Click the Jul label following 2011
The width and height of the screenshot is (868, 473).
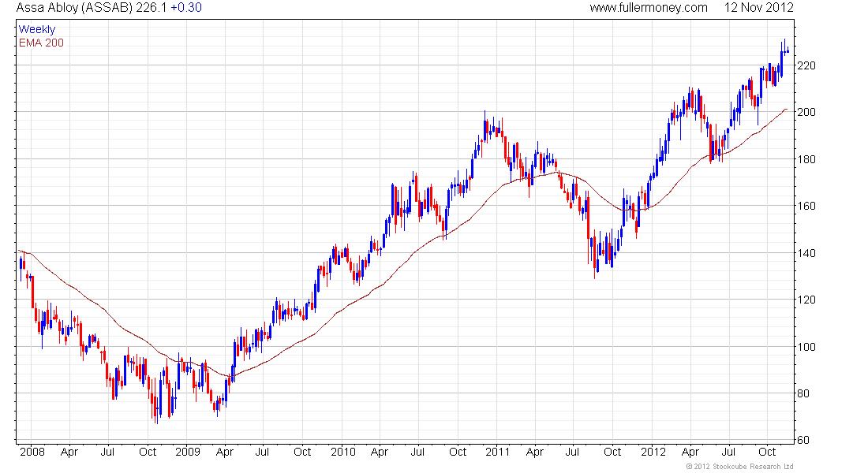[x=572, y=452]
